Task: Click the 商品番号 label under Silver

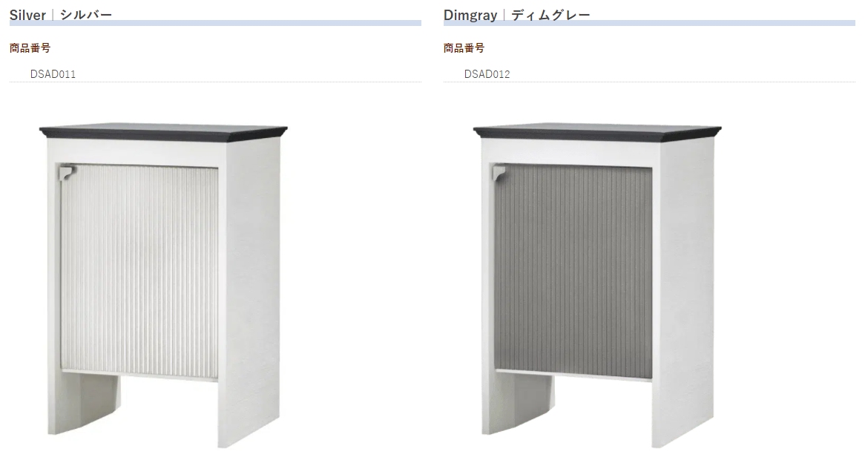Action: pyautogui.click(x=30, y=48)
